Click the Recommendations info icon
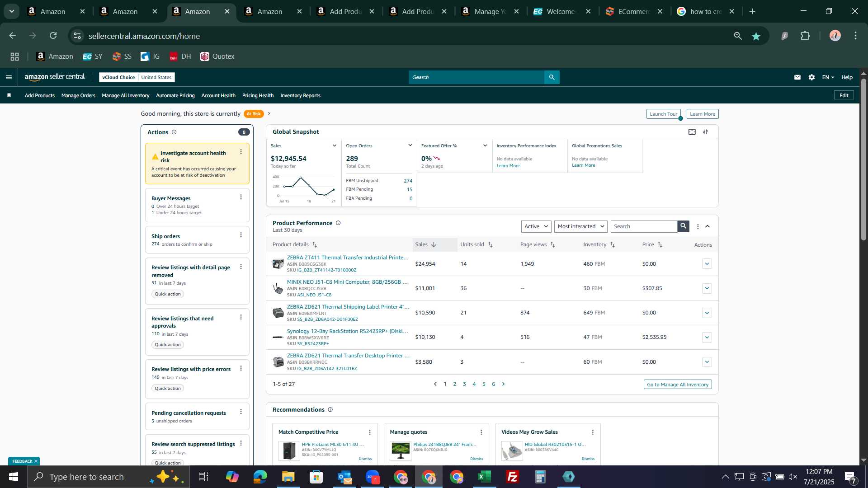The height and width of the screenshot is (488, 868). (x=330, y=409)
